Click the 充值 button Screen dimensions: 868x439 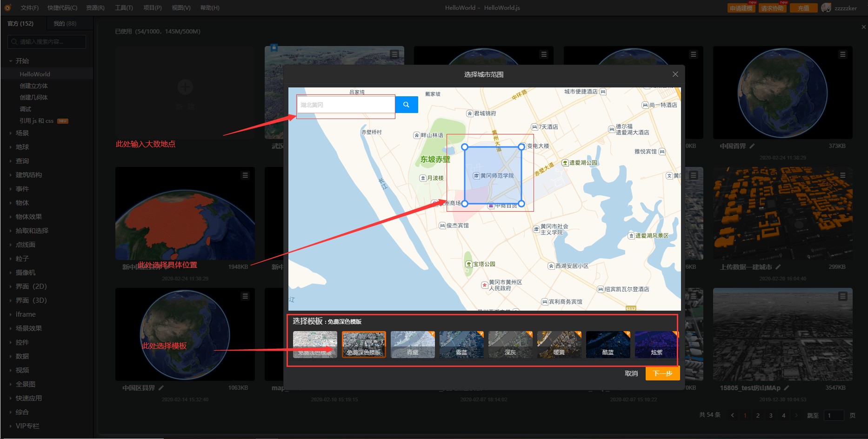[x=803, y=8]
